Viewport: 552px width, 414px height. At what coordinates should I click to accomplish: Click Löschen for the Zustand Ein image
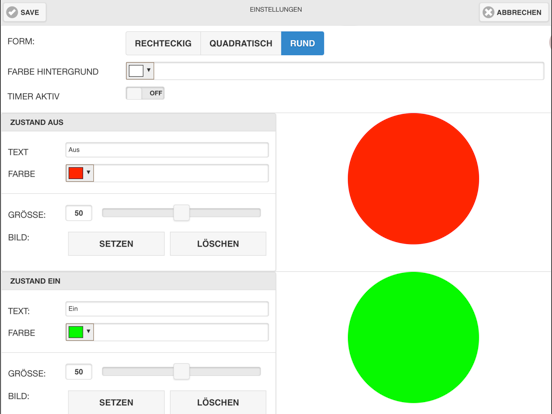pos(218,402)
